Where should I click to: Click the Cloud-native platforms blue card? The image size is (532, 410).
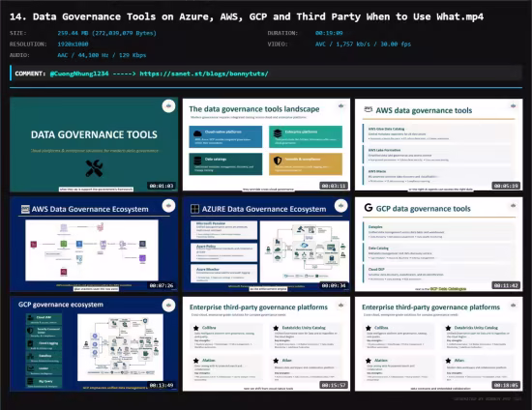pyautogui.click(x=225, y=136)
